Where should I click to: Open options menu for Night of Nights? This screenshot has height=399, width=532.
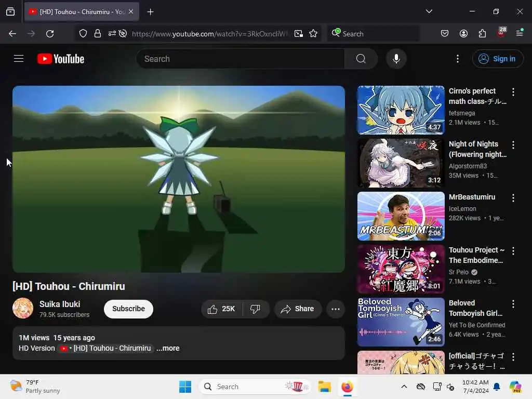click(x=513, y=145)
